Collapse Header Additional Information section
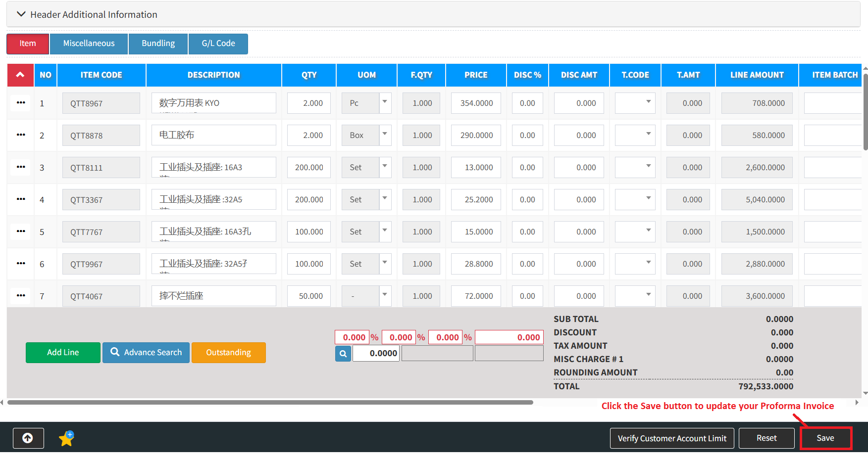Image resolution: width=868 pixels, height=462 pixels. (x=21, y=14)
